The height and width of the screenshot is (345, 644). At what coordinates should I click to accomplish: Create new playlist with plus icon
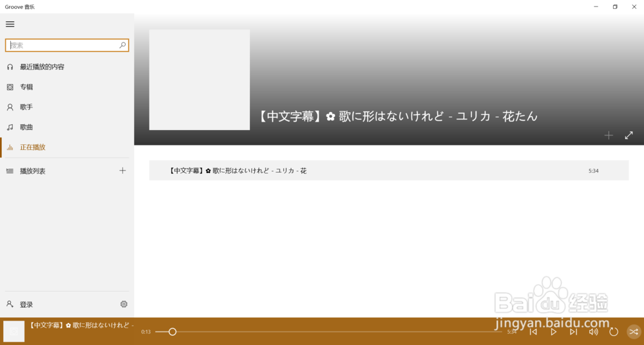(122, 171)
